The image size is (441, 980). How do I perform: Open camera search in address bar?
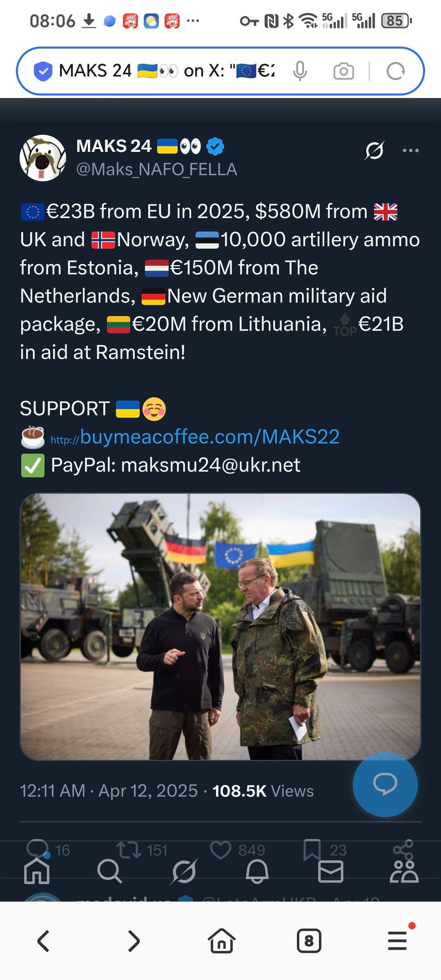click(x=343, y=71)
